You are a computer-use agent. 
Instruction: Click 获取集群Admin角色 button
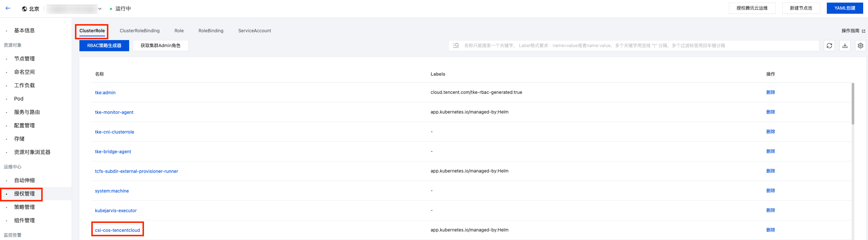pyautogui.click(x=160, y=46)
